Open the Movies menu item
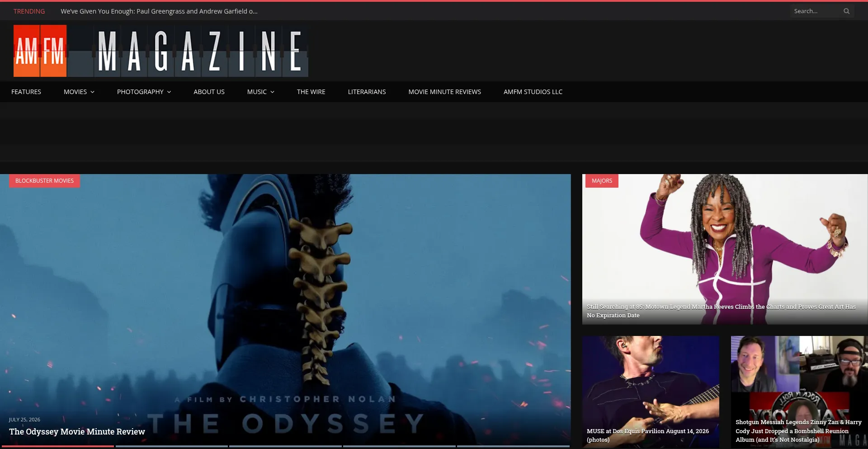Viewport: 868px width, 449px height. [x=75, y=92]
